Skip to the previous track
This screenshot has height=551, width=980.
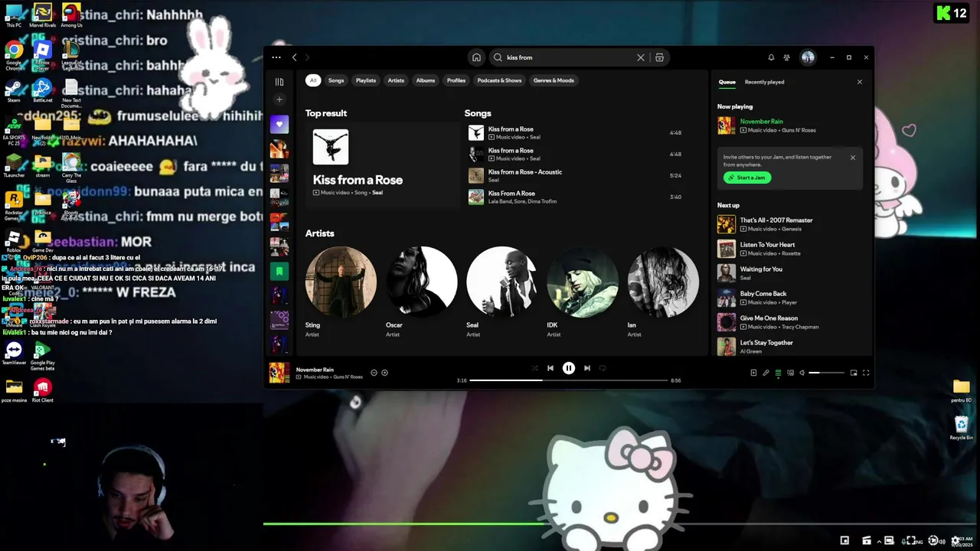click(x=550, y=368)
